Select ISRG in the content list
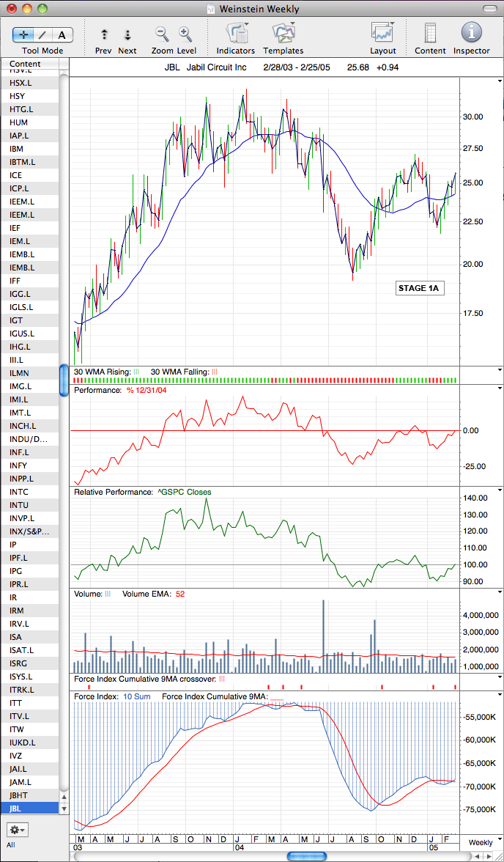The height and width of the screenshot is (862, 504). [29, 663]
